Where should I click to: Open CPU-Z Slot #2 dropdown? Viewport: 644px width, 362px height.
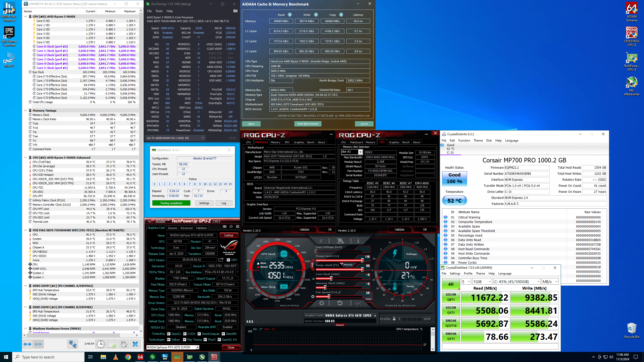click(x=360, y=152)
